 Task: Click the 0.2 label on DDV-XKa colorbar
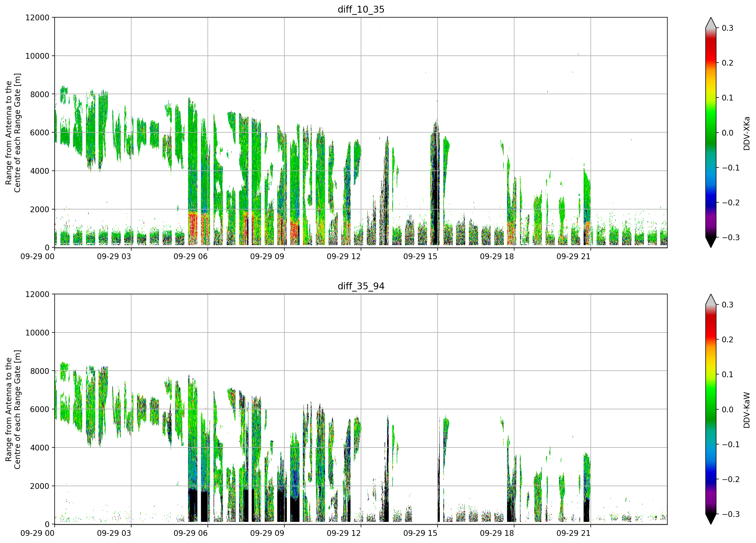tap(727, 63)
